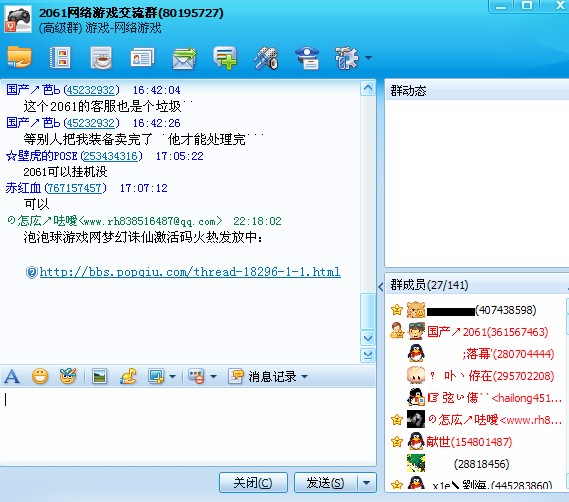Open group settings gear icon

[347, 58]
